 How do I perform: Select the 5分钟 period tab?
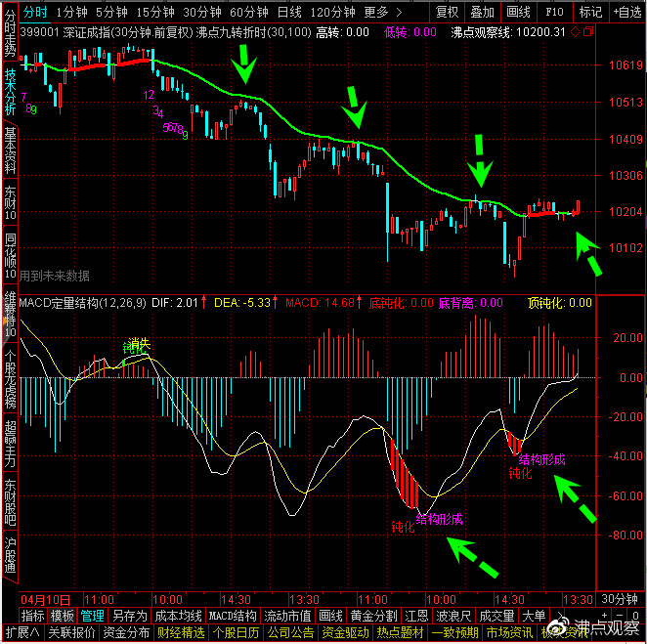pyautogui.click(x=111, y=13)
